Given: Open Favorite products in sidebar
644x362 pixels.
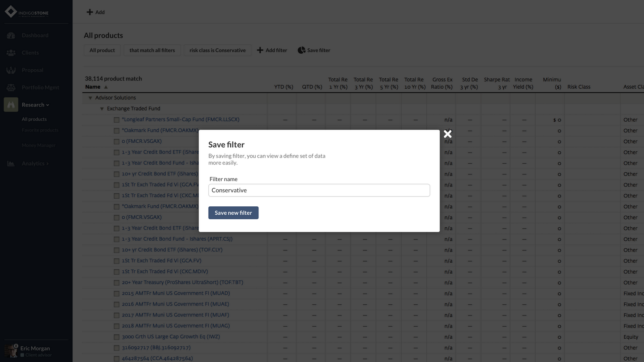Looking at the screenshot, I should point(40,130).
